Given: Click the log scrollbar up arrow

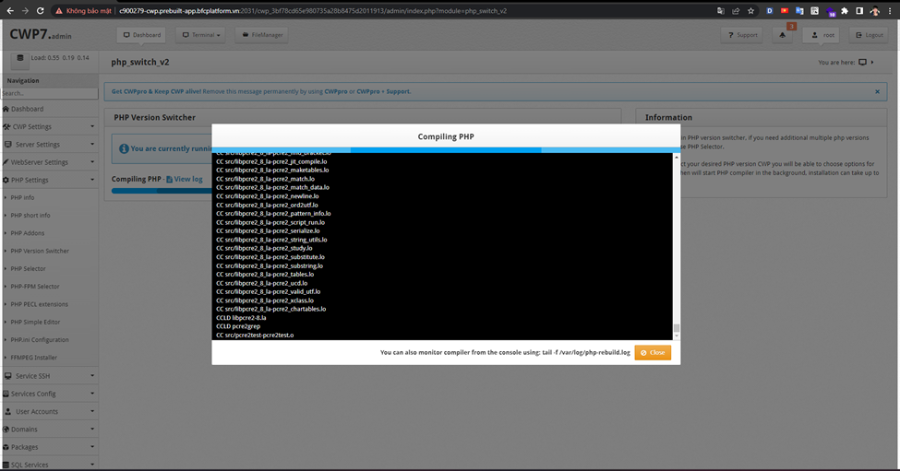Looking at the screenshot, I should [676, 157].
